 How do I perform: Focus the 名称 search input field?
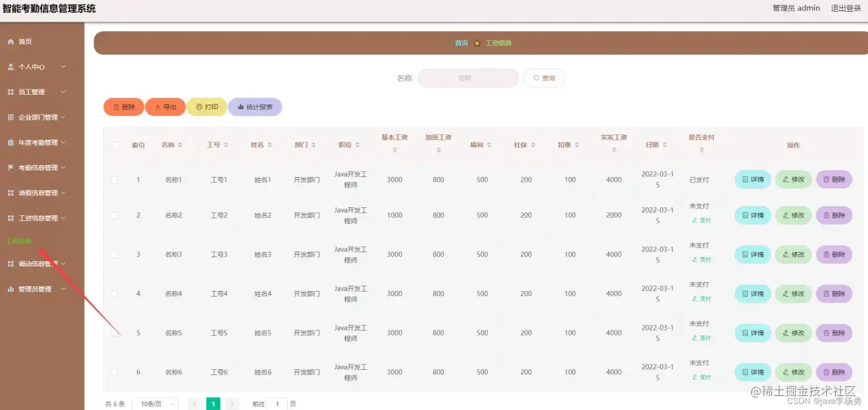[468, 78]
